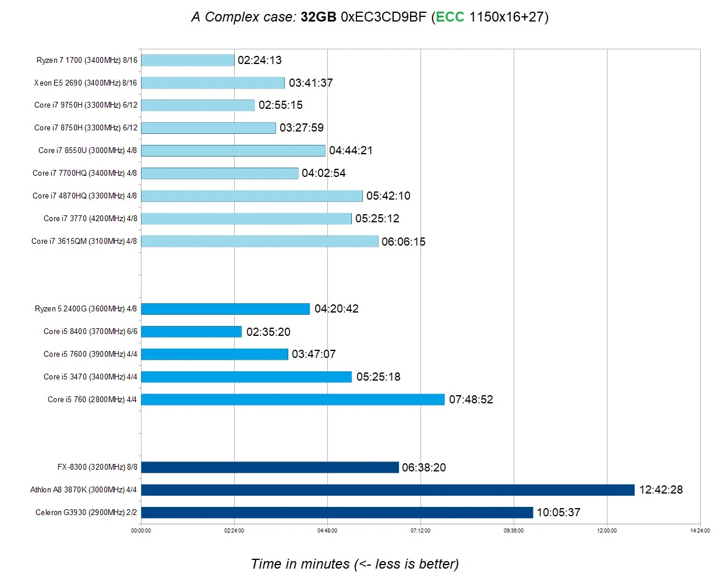The height and width of the screenshot is (582, 728).
Task: Click the Core i7 9750H bar
Action: pos(198,105)
